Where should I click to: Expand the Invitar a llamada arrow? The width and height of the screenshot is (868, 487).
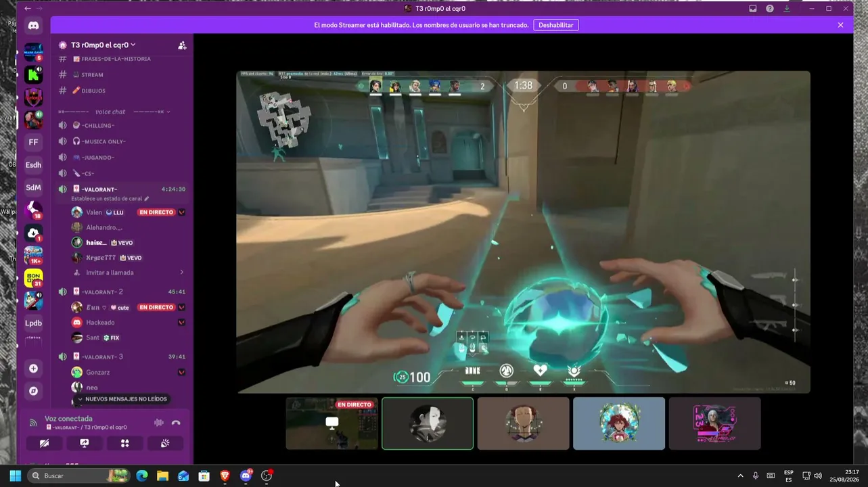181,273
